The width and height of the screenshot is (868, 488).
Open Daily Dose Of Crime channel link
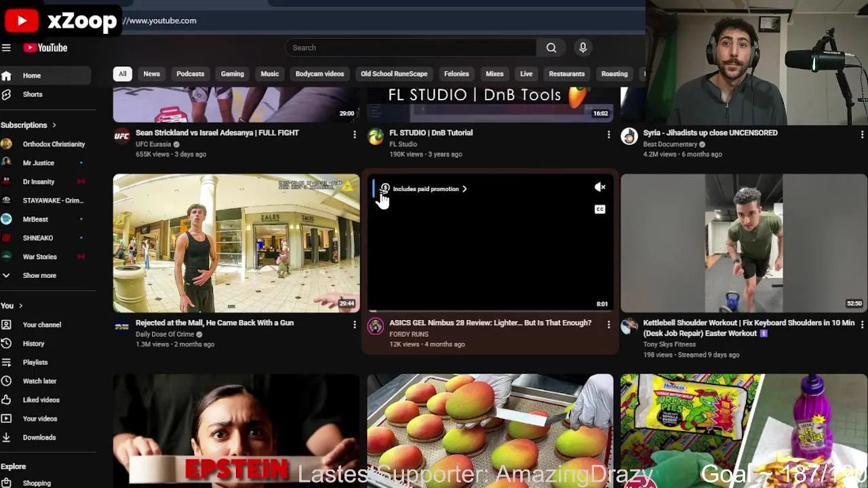pyautogui.click(x=165, y=334)
